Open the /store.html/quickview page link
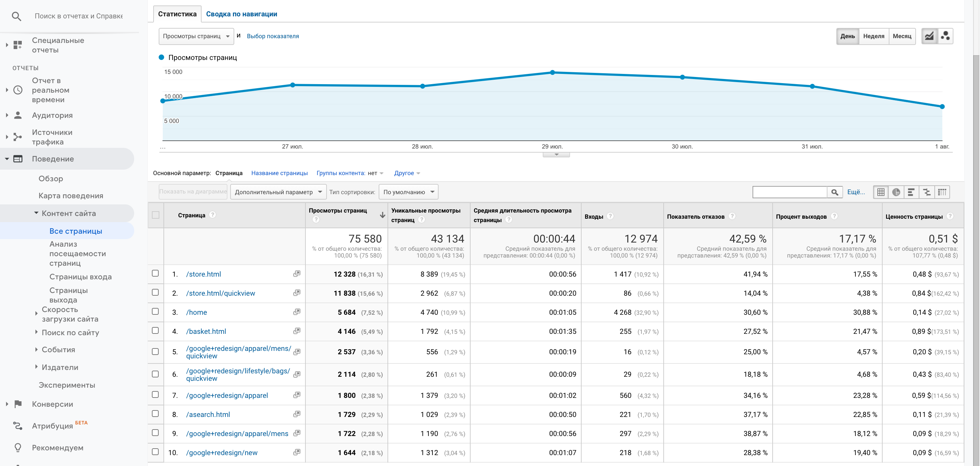The height and width of the screenshot is (466, 980). point(221,293)
